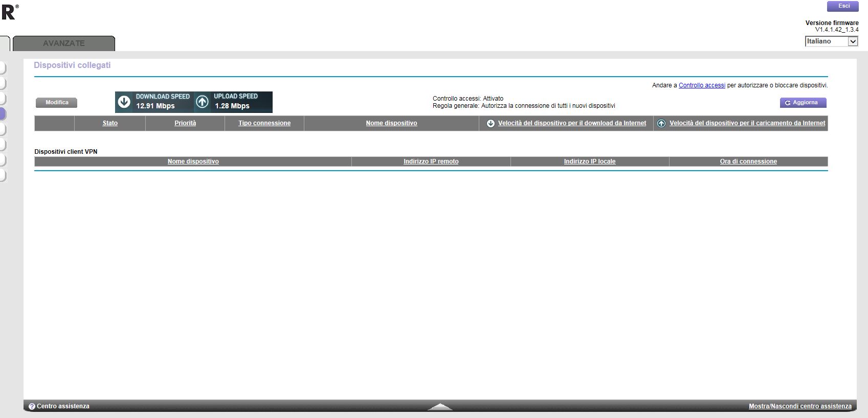The image size is (868, 418).
Task: Sort devices by Priorità column
Action: click(185, 123)
